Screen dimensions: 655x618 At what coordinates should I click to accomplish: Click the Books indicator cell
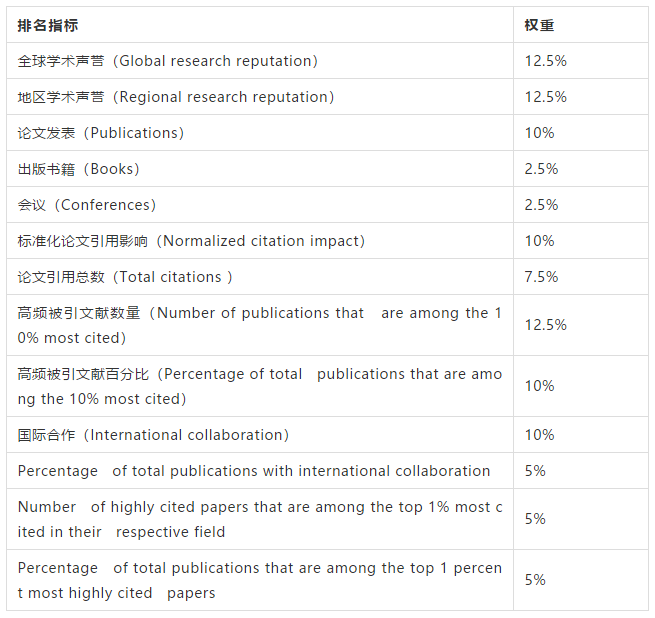(260, 168)
